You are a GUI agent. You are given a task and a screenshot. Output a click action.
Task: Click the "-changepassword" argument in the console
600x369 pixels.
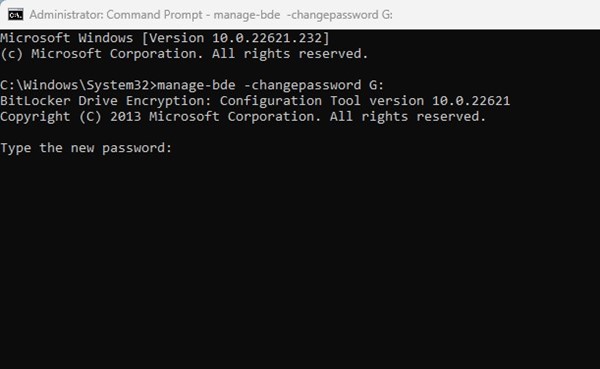[302, 85]
